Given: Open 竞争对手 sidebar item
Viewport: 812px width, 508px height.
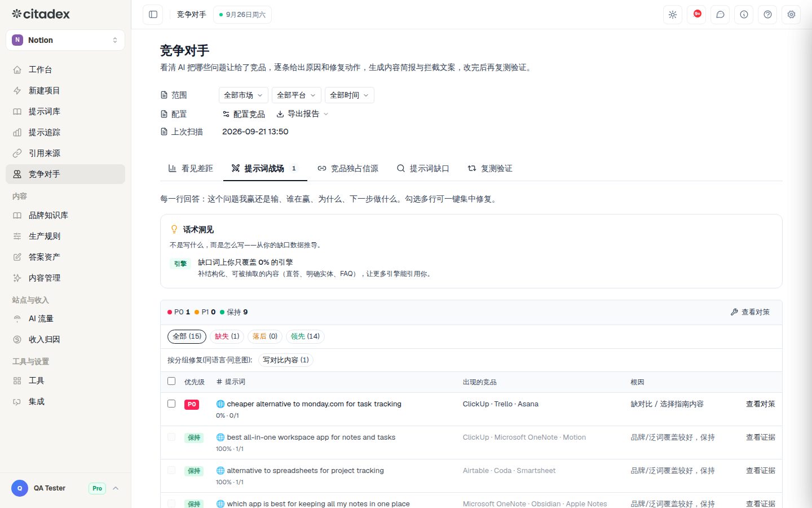Looking at the screenshot, I should point(65,174).
